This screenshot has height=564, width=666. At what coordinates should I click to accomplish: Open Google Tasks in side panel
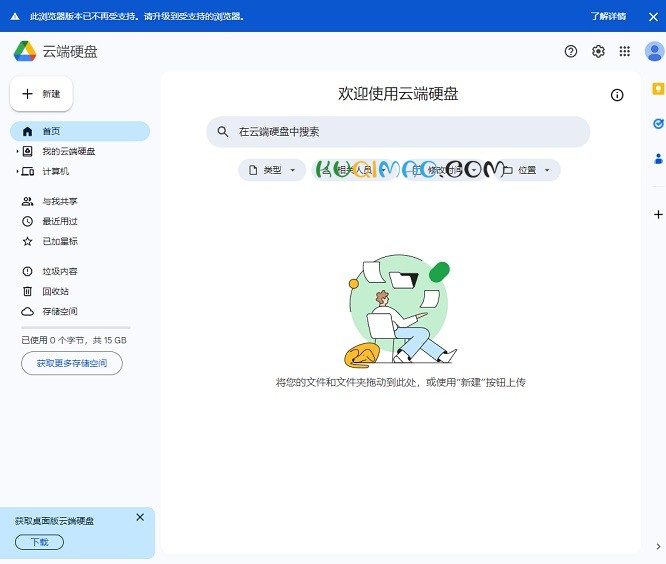coord(658,124)
